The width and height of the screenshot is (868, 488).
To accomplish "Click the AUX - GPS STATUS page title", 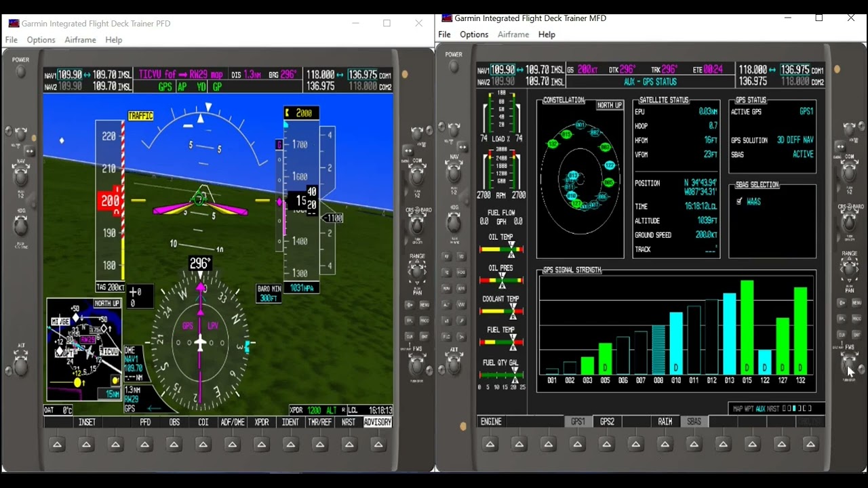I will coord(650,82).
